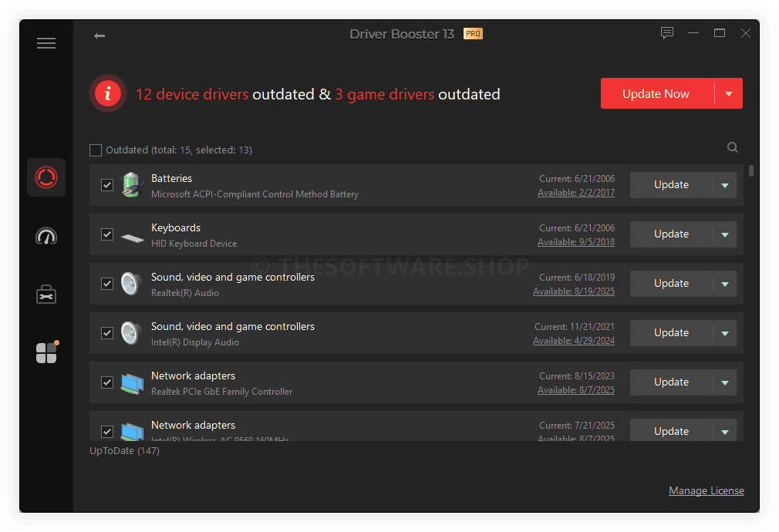Open dropdown next to Keyboards Update button
The image size is (779, 532).
725,234
